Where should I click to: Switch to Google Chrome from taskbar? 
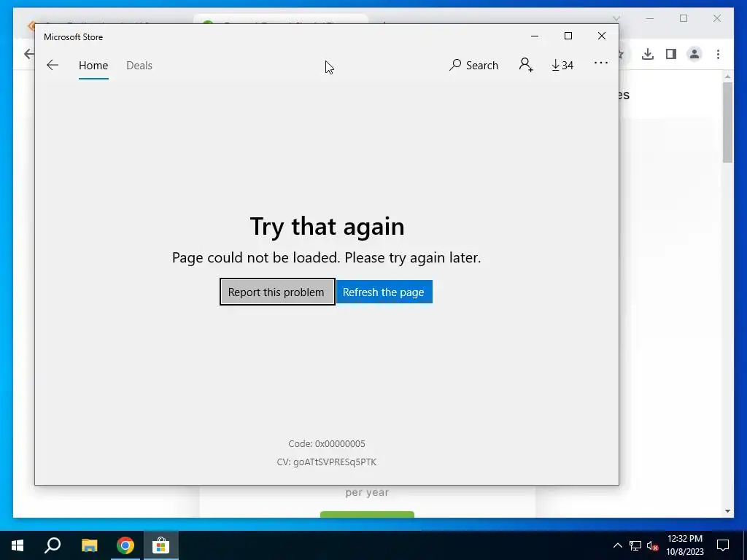click(x=125, y=545)
